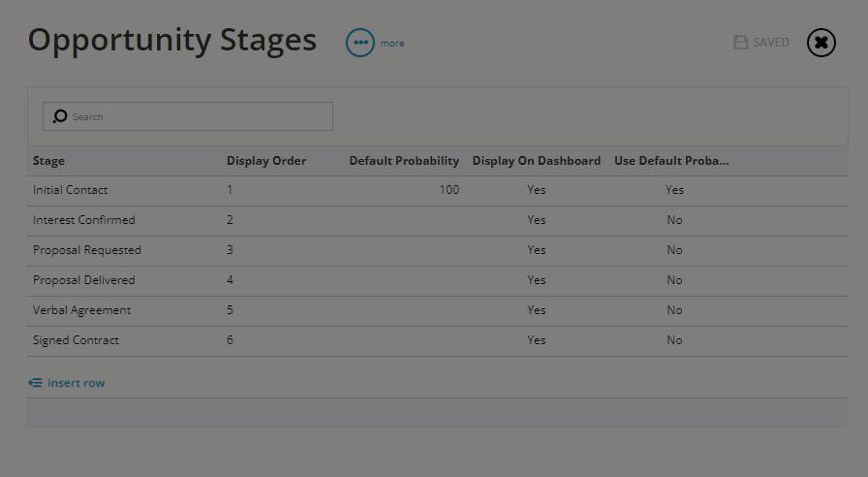The width and height of the screenshot is (868, 477).
Task: Close the Opportunity Stages dialog
Action: coord(821,43)
